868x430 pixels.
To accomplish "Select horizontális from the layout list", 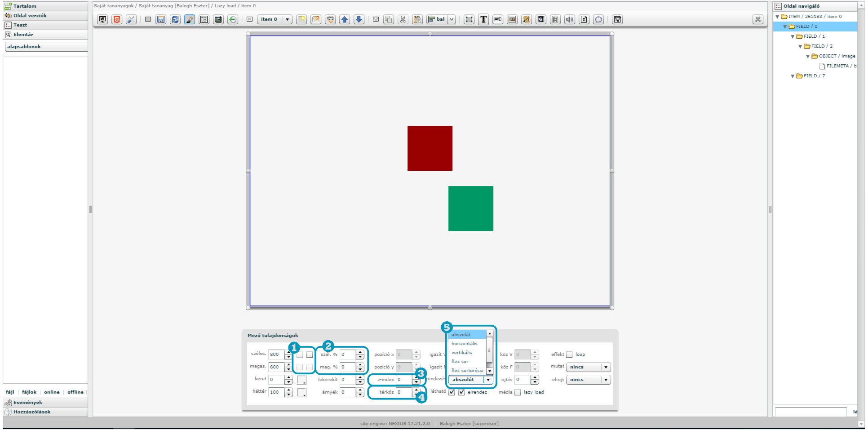I will 465,344.
